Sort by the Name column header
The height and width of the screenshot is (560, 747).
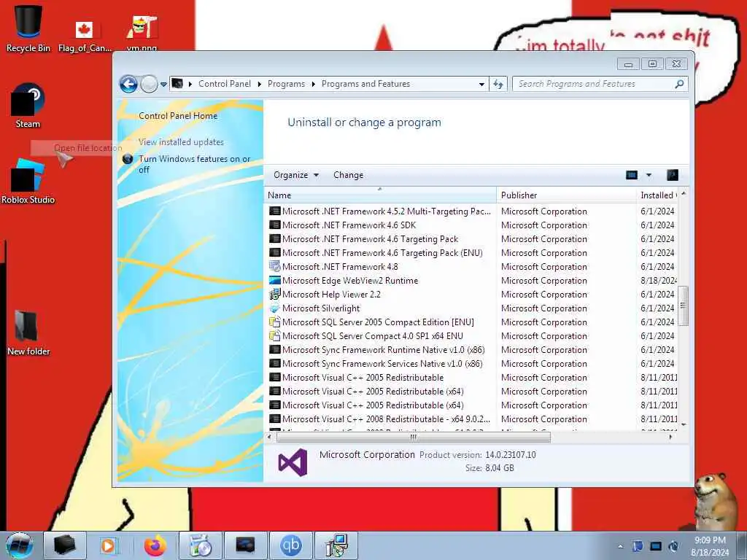[x=379, y=195]
